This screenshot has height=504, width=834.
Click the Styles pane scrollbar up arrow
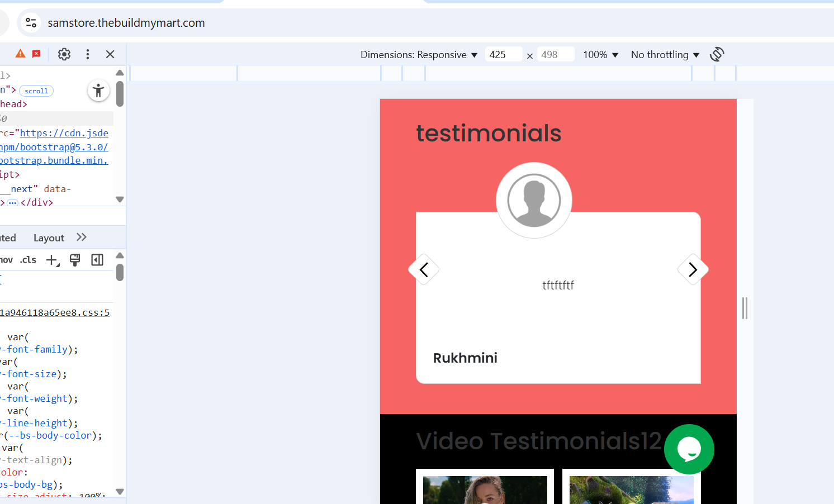click(x=120, y=255)
